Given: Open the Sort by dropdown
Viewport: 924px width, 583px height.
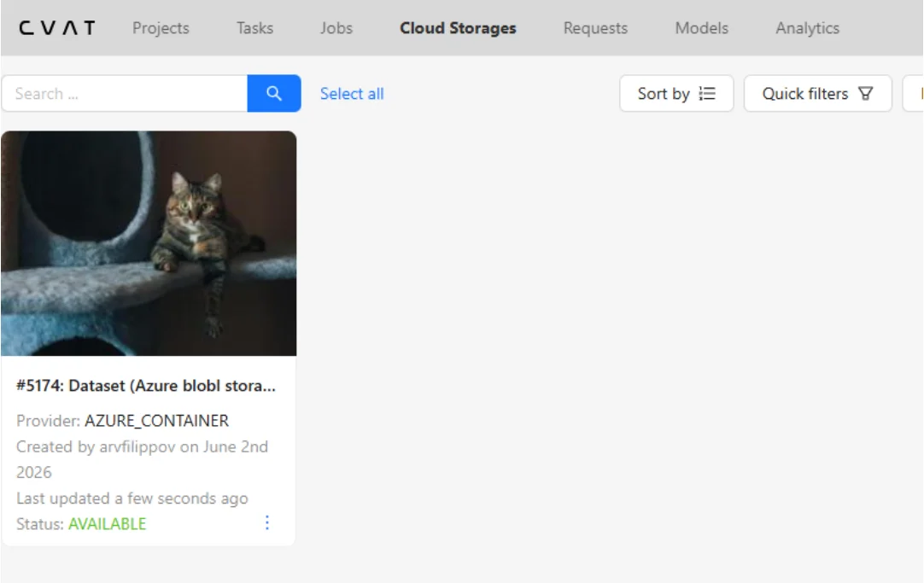Looking at the screenshot, I should (x=676, y=93).
